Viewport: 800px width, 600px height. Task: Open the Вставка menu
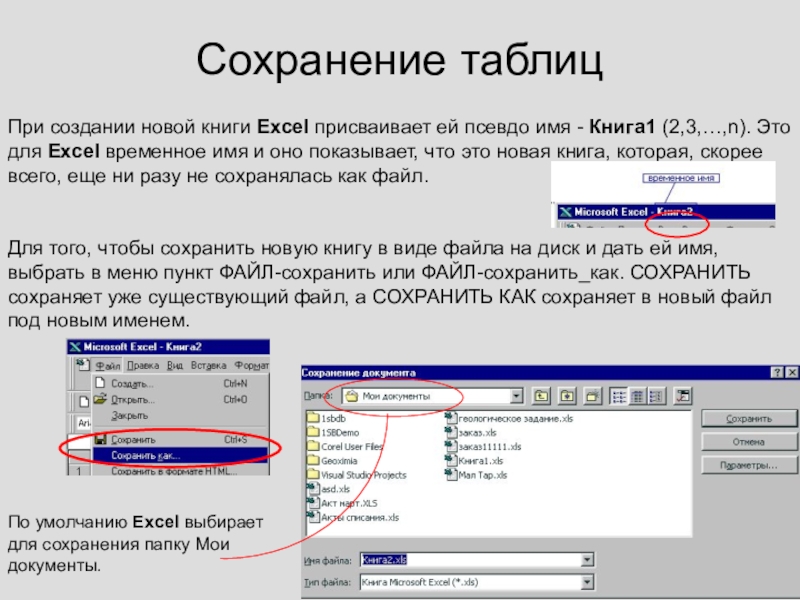tap(208, 366)
